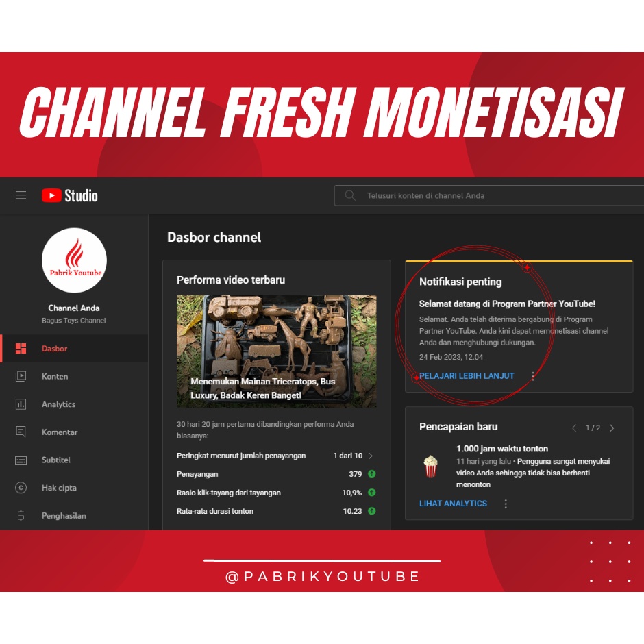Open the Konten menu entry
Viewport: 644px width, 644px height.
tap(55, 376)
